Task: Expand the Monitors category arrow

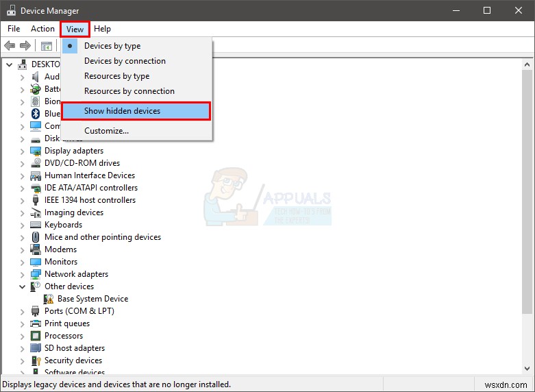Action: 23,262
